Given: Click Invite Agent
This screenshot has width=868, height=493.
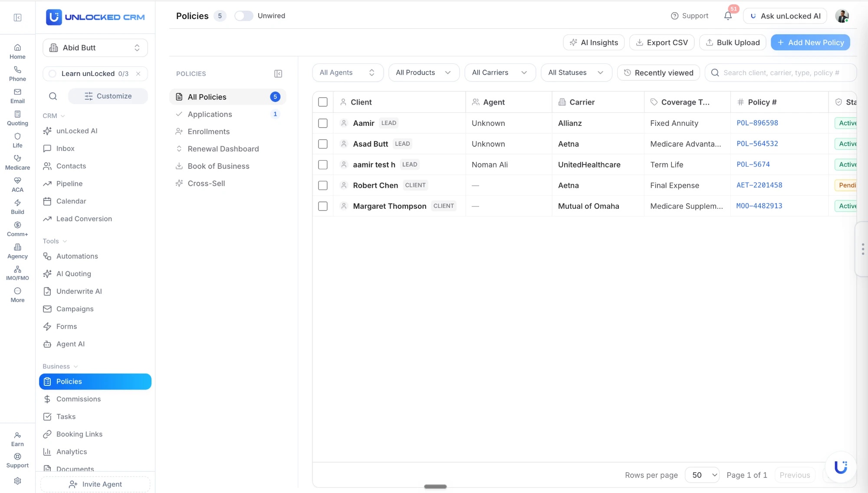Looking at the screenshot, I should click(x=95, y=484).
